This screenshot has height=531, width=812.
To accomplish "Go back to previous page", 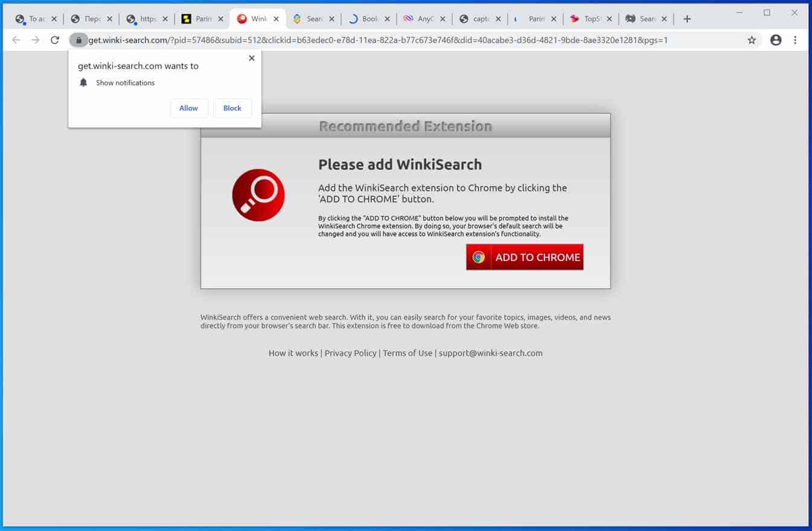I will pyautogui.click(x=16, y=40).
